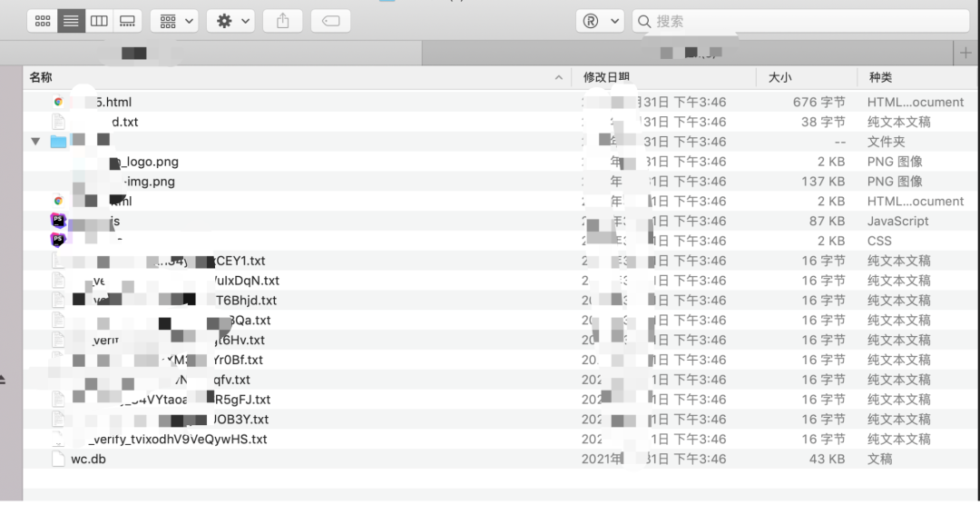Click the 38 字节 size value
Screen dimensions: 980x505
coord(823,122)
